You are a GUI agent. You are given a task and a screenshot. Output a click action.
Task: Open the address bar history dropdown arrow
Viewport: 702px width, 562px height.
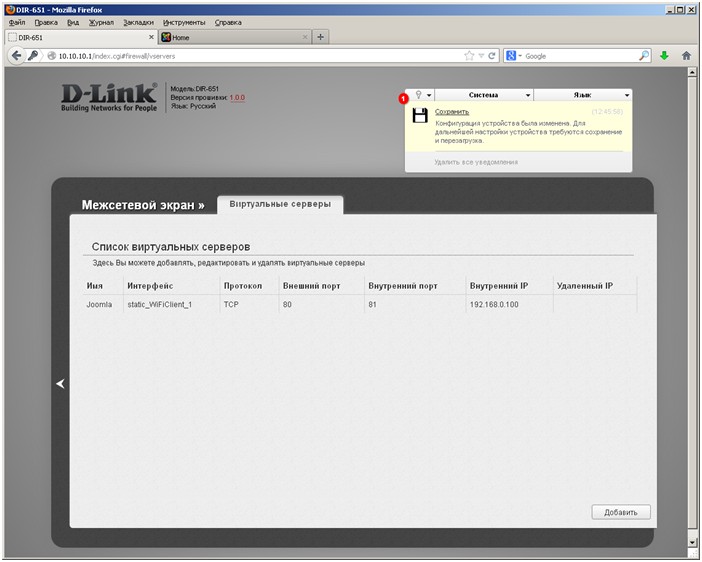(481, 56)
